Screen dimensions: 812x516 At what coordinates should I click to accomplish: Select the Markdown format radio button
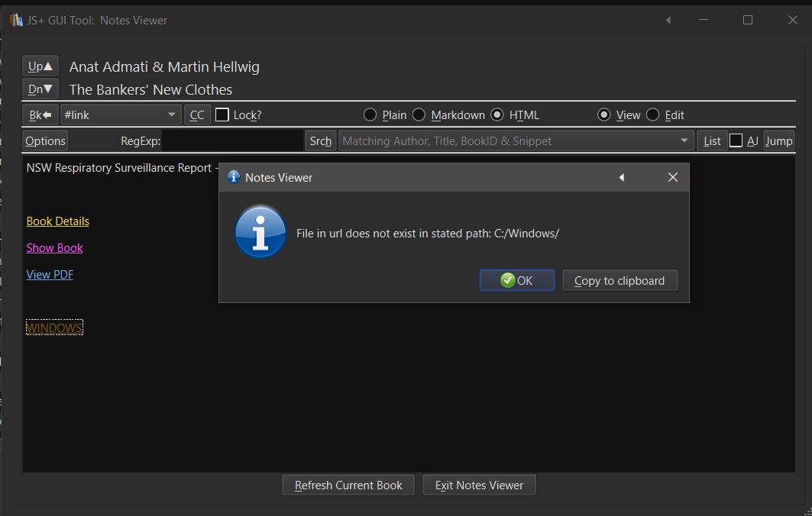tap(419, 115)
